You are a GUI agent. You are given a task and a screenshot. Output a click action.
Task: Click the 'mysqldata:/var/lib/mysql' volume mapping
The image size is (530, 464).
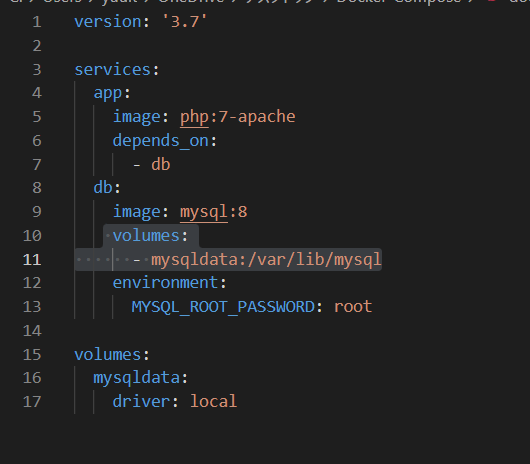tap(266, 260)
